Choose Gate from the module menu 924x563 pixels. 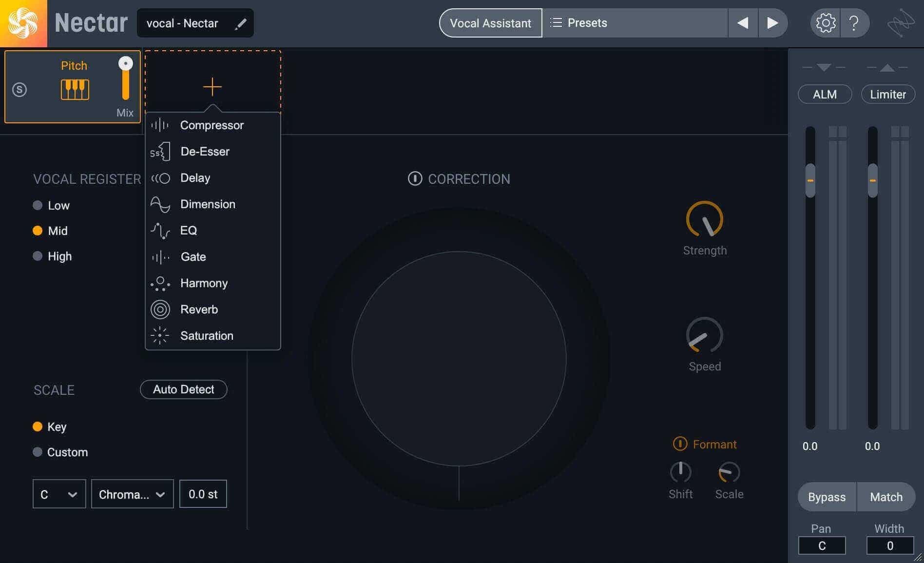tap(212, 257)
